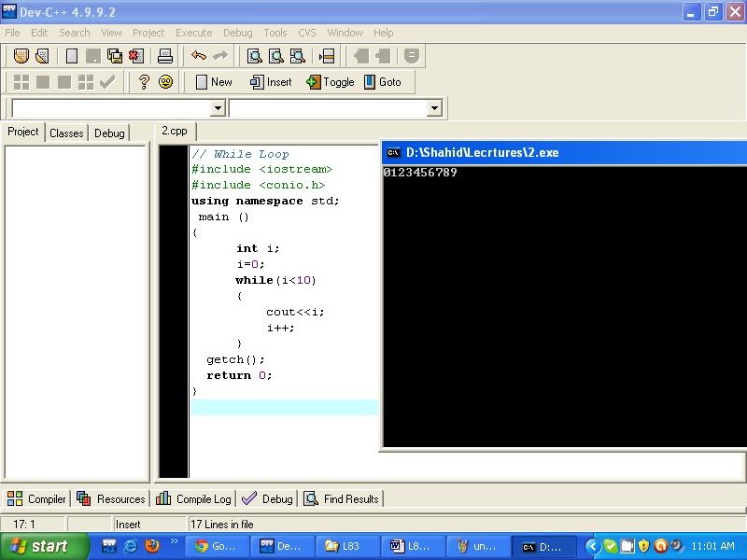Open the compiler selection dropdown
747x560 pixels.
(x=217, y=107)
